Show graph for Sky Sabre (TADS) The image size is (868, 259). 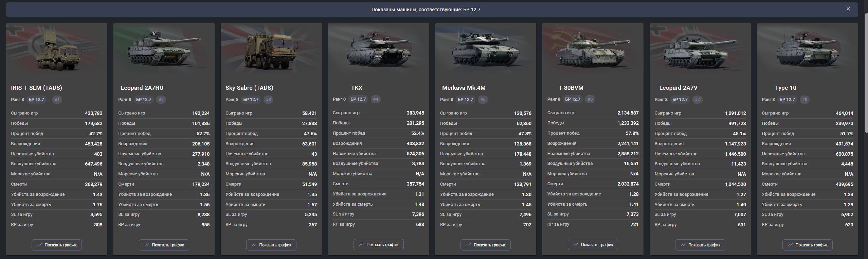point(271,245)
